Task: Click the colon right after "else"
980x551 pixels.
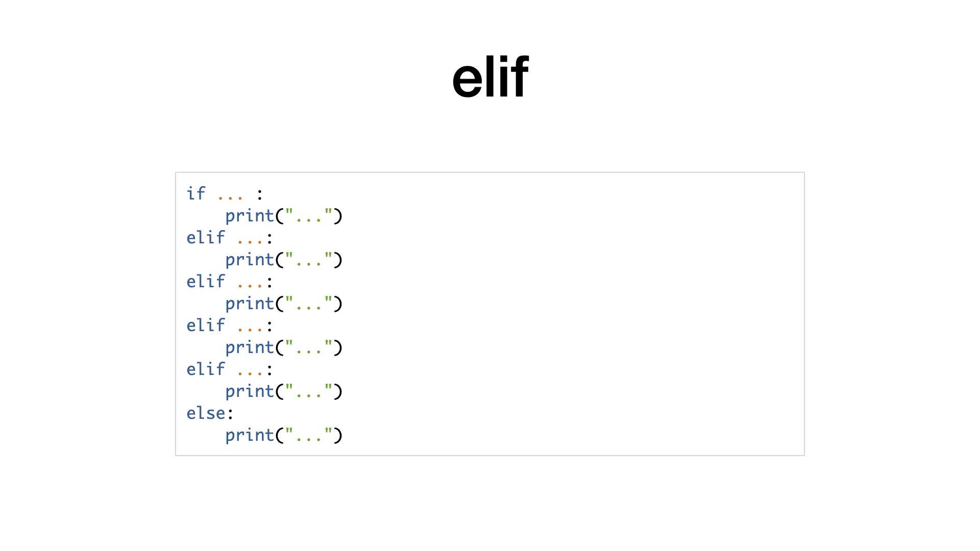Action: point(230,414)
